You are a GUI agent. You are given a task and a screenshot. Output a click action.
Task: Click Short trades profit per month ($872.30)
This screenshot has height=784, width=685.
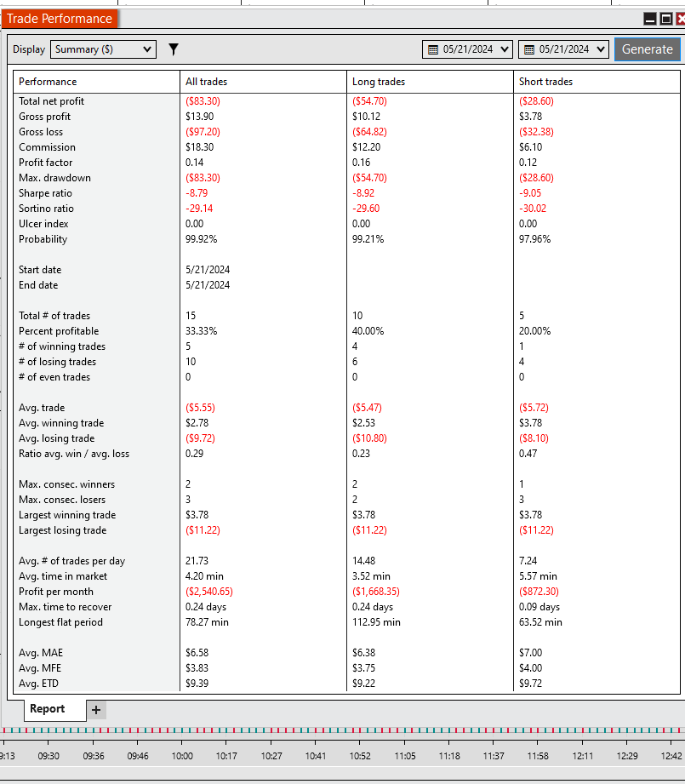[539, 592]
